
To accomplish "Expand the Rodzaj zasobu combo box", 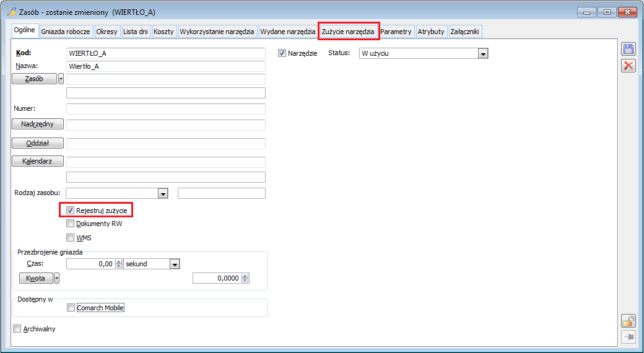I will (x=163, y=193).
